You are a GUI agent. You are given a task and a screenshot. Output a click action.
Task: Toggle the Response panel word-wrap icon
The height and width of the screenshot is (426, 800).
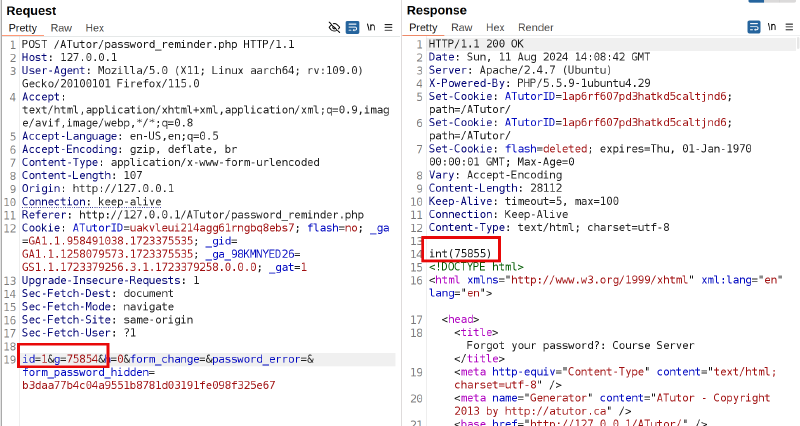point(754,27)
